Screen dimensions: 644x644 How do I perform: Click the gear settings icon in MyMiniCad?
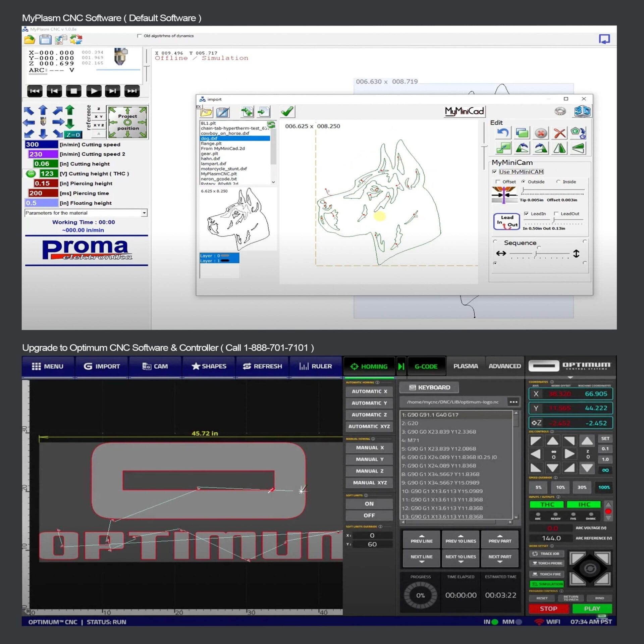pos(559,111)
